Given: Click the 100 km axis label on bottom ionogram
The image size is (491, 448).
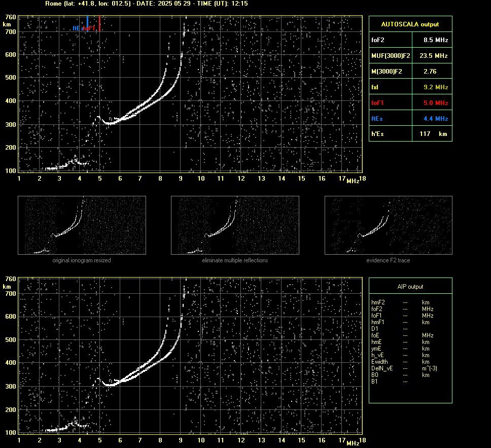Looking at the screenshot, I should coord(11,433).
